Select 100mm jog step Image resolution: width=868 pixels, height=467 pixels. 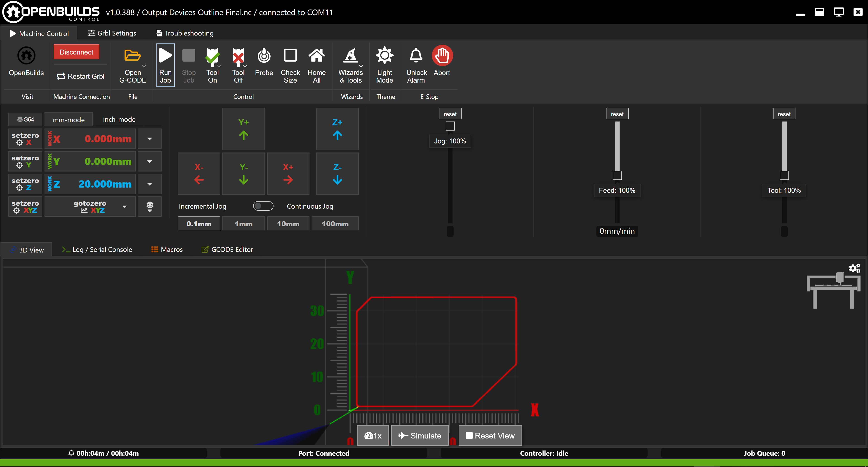pos(335,224)
